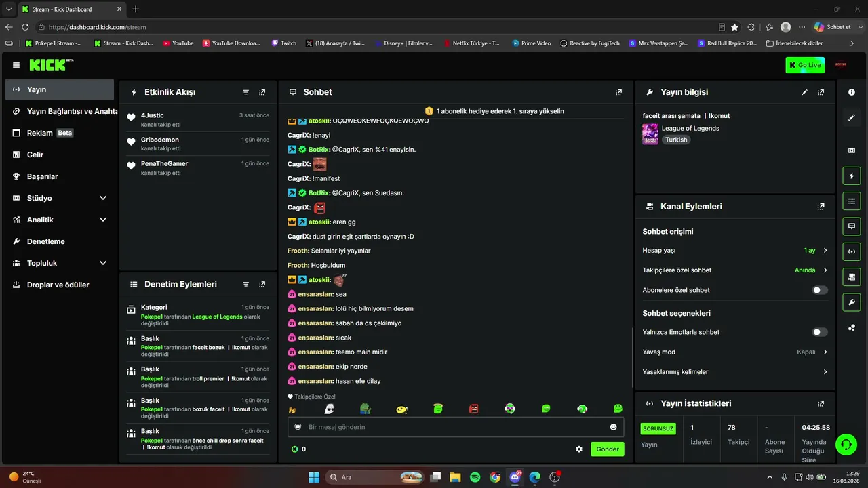Enable Yalnızca Emotlarla sohbet switch
This screenshot has width=868, height=488.
click(x=820, y=332)
